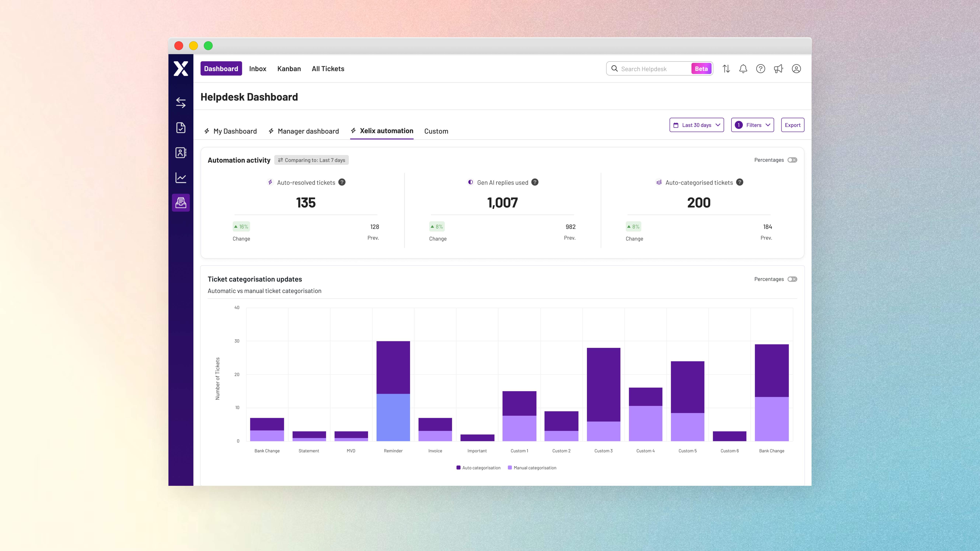Open the notifications bell

[743, 69]
